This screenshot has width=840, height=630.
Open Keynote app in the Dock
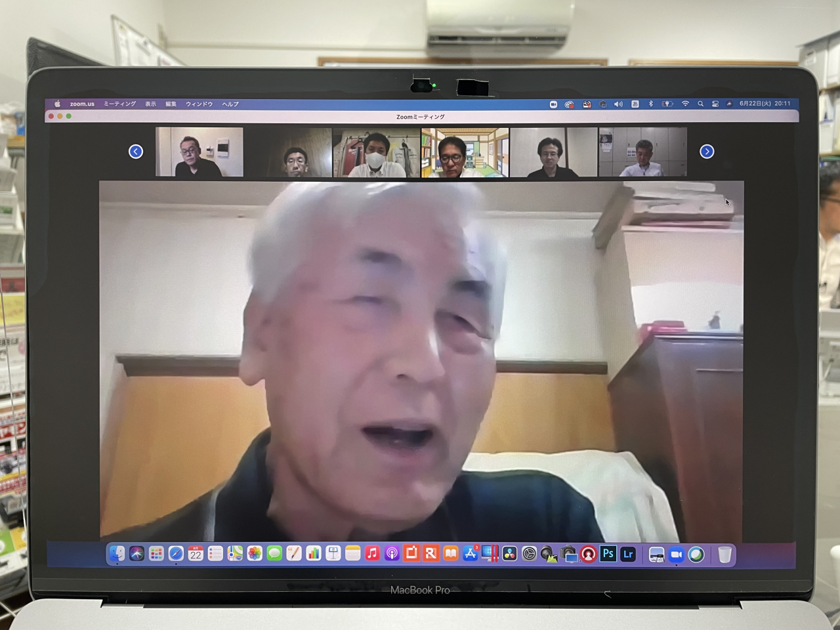click(333, 554)
